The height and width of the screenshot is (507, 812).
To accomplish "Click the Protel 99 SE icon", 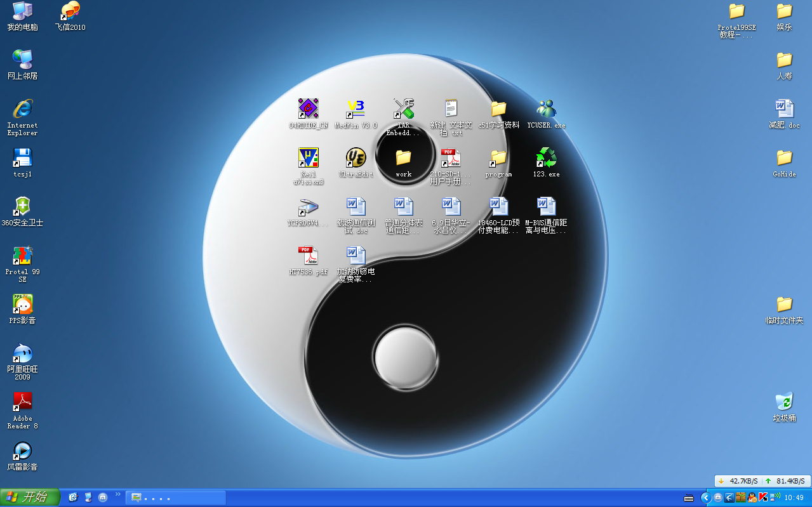I will click(22, 256).
